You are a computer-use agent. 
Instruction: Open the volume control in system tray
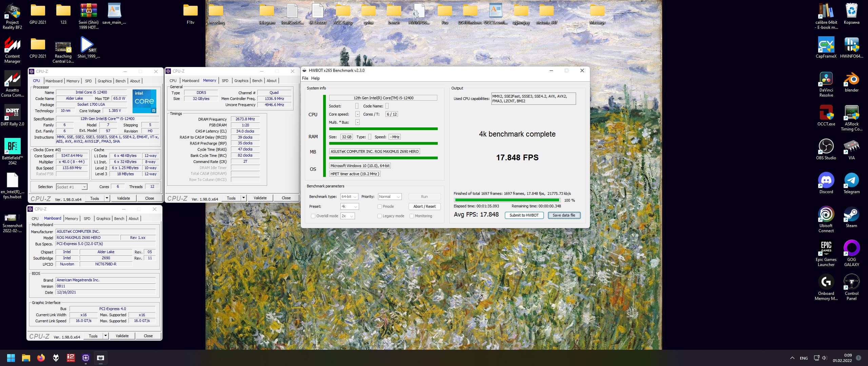825,358
